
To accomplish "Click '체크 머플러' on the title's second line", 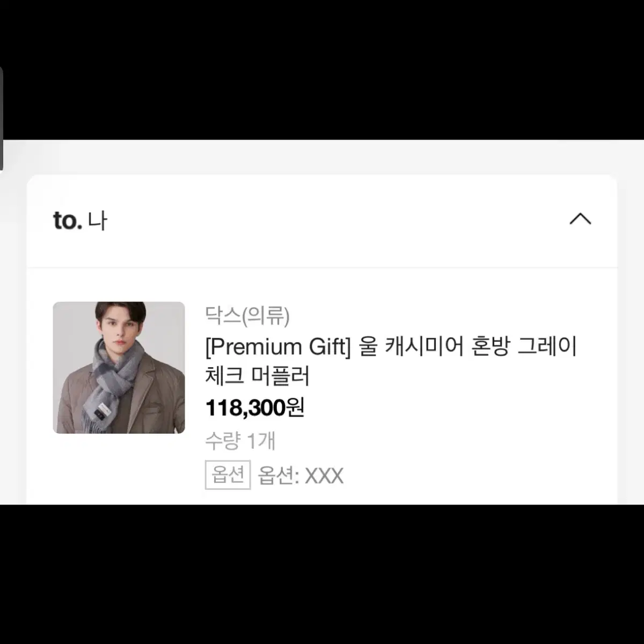I will 258,376.
